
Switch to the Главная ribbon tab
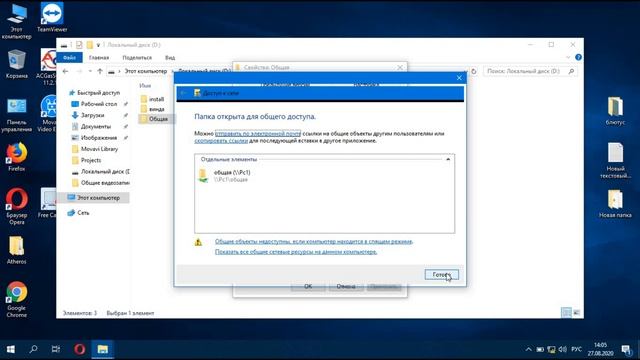tap(99, 58)
